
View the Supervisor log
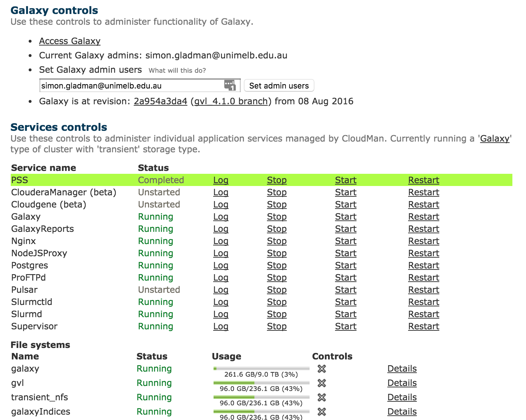pos(221,326)
